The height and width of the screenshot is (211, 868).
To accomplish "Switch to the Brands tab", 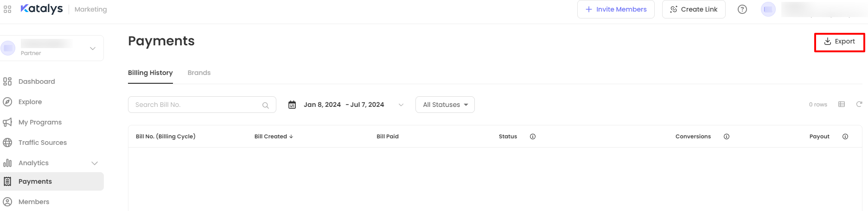I will (199, 73).
